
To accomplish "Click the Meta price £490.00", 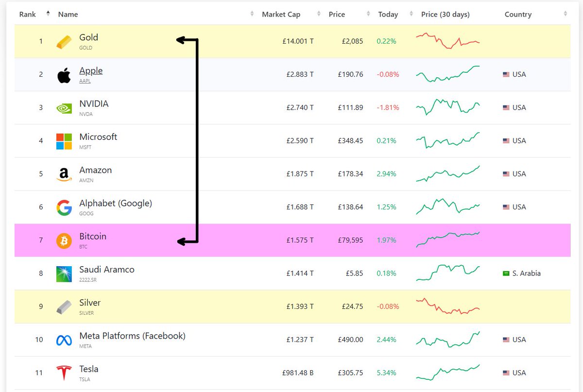I will click(x=350, y=340).
